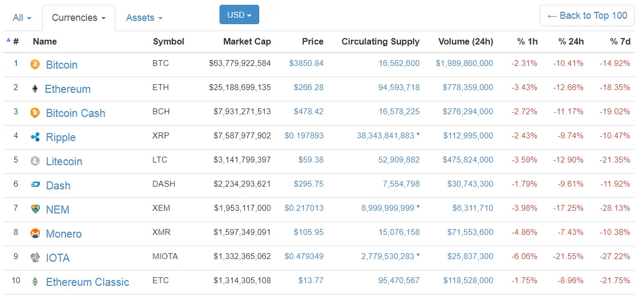Sort by Price column header
The image size is (644, 295).
point(313,41)
